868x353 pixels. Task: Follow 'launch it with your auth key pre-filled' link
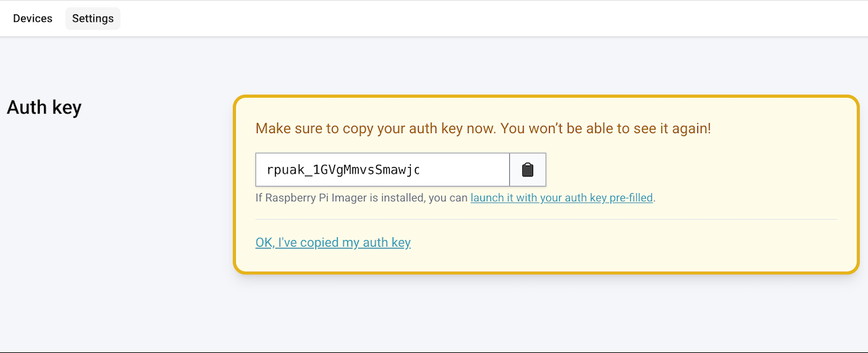pos(562,197)
